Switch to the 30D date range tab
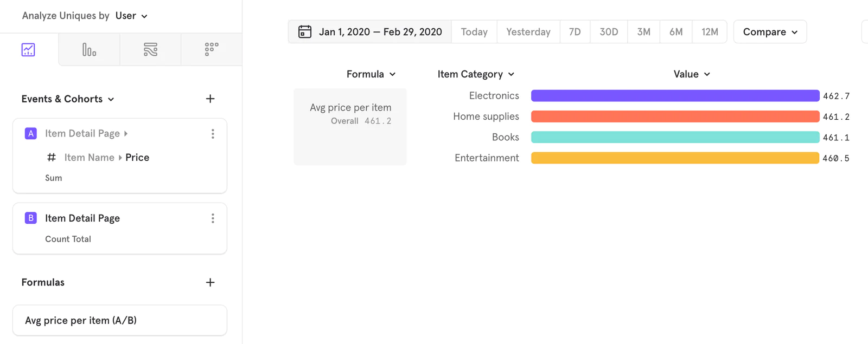868x344 pixels. (x=608, y=31)
